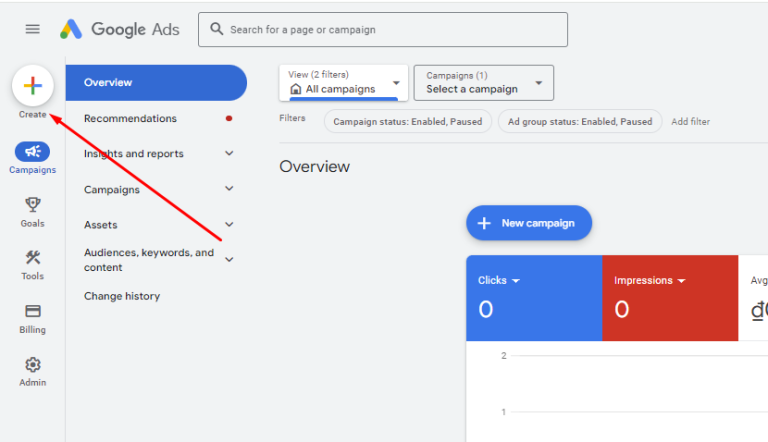Click the Google Ads logo

(x=120, y=29)
